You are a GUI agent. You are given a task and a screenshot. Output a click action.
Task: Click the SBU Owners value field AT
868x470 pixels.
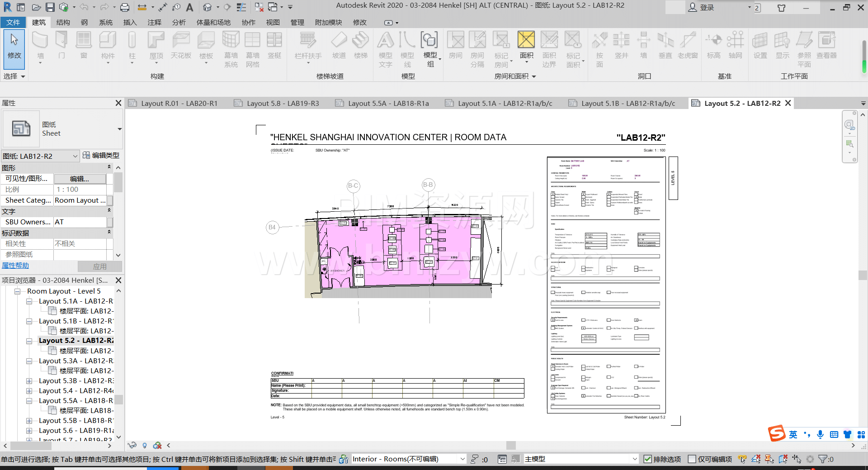point(80,222)
